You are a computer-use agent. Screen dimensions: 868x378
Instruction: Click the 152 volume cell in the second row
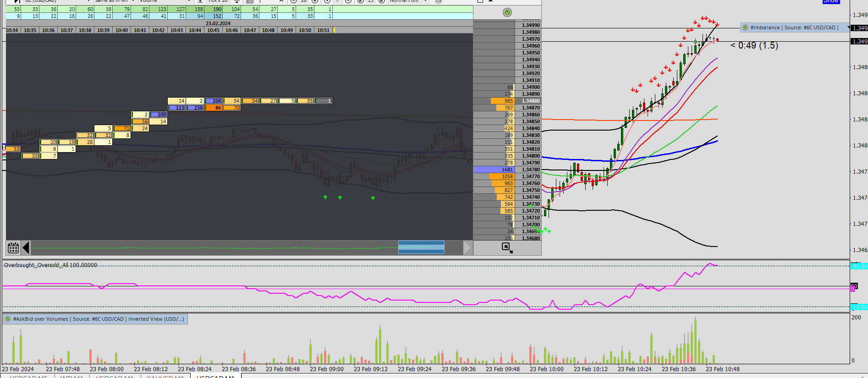pos(213,16)
